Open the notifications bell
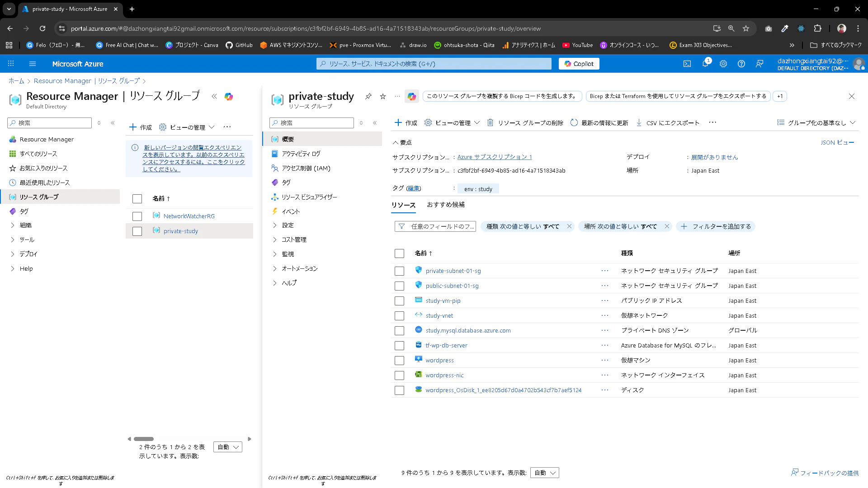868x488 pixels. (x=705, y=64)
